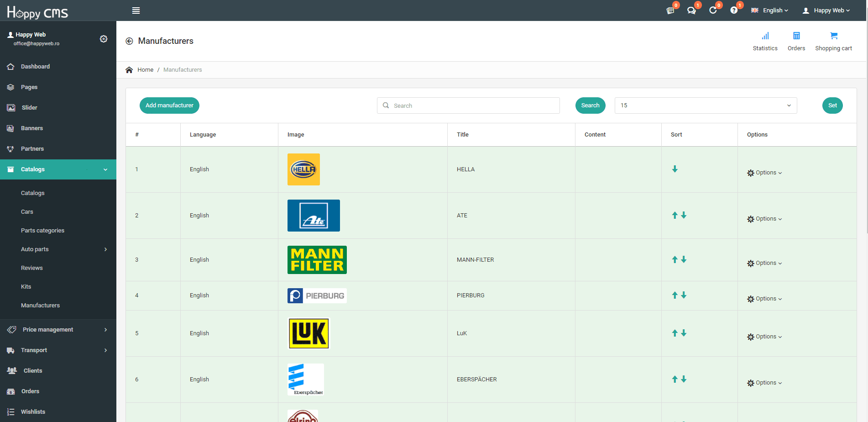Open Statistics chart icon
Viewport: 868px width, 422px height.
pyautogui.click(x=765, y=36)
